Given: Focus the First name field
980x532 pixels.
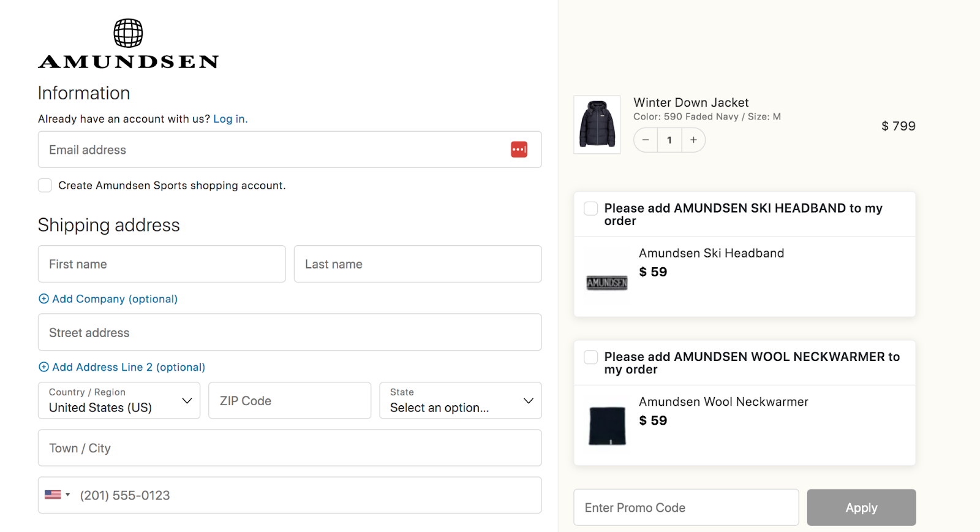Looking at the screenshot, I should [162, 264].
